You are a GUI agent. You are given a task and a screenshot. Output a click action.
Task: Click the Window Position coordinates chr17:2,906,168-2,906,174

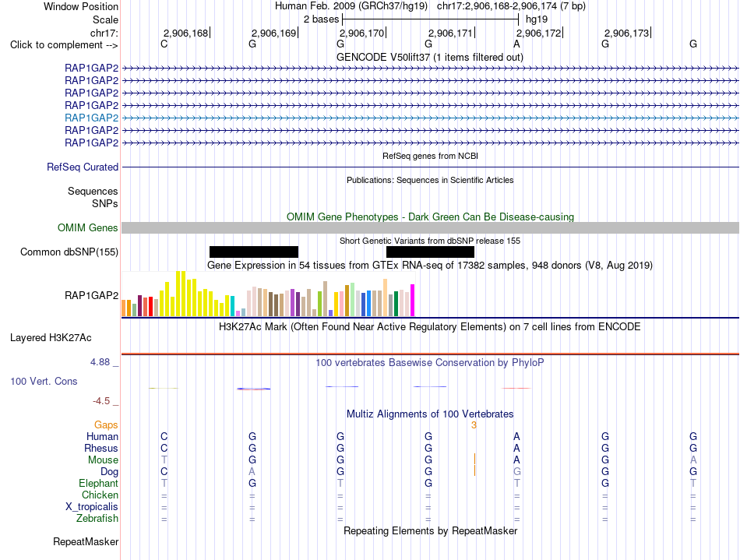point(511,6)
